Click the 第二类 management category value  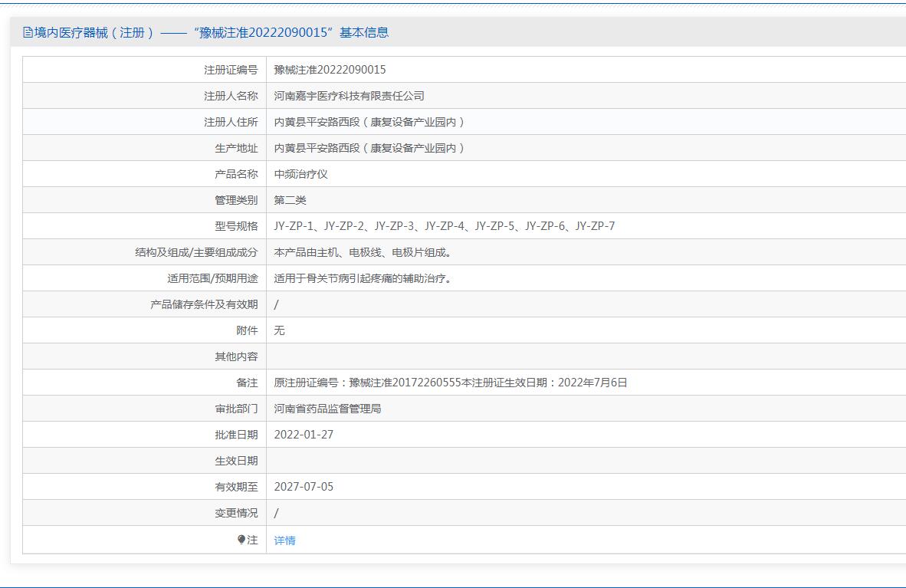tap(290, 200)
